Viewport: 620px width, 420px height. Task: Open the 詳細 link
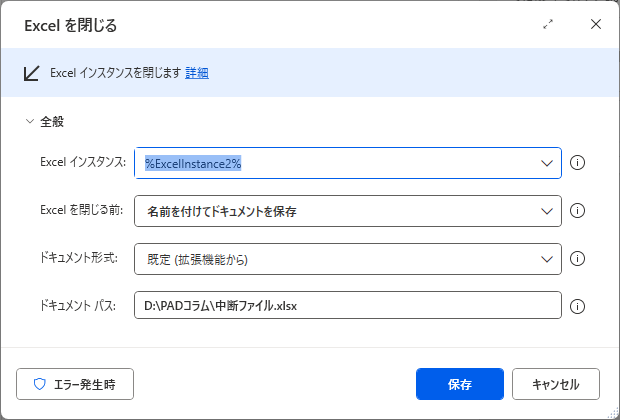click(197, 73)
